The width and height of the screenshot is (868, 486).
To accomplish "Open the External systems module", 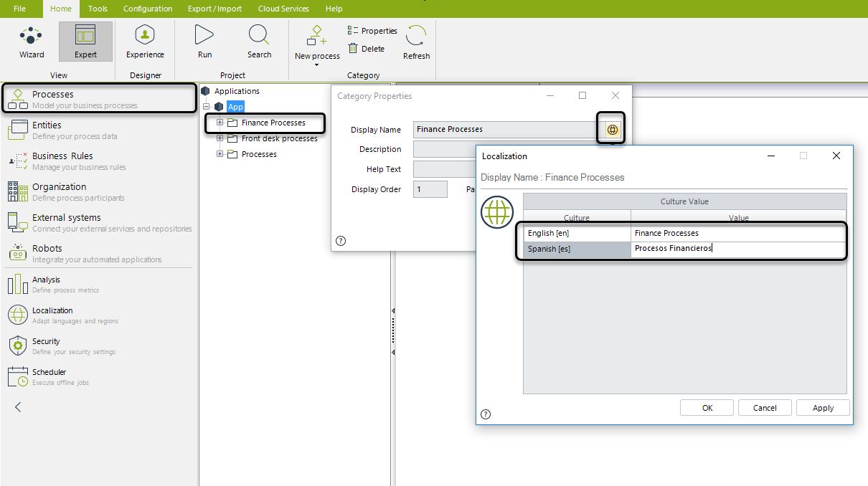I will click(x=98, y=222).
